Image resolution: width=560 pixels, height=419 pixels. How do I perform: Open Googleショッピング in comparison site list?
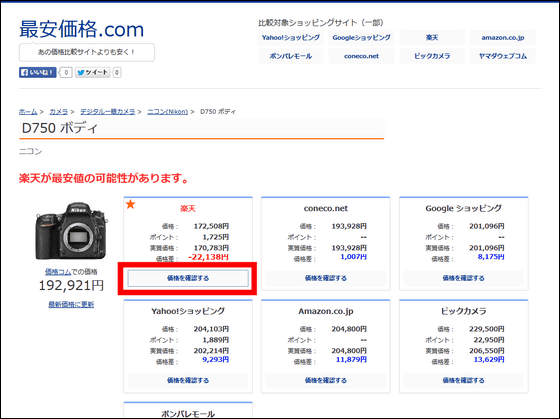click(x=361, y=38)
